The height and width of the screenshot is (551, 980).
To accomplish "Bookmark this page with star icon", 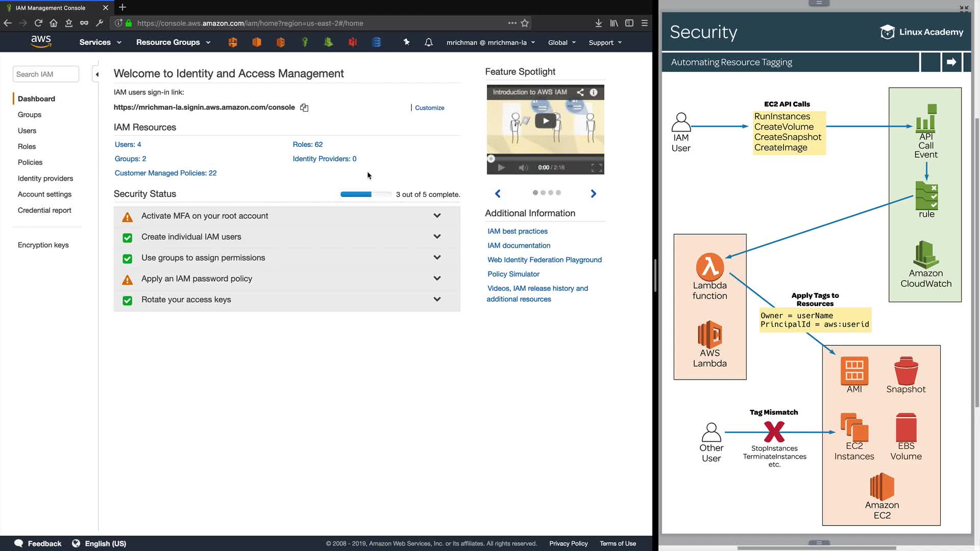I will [525, 23].
